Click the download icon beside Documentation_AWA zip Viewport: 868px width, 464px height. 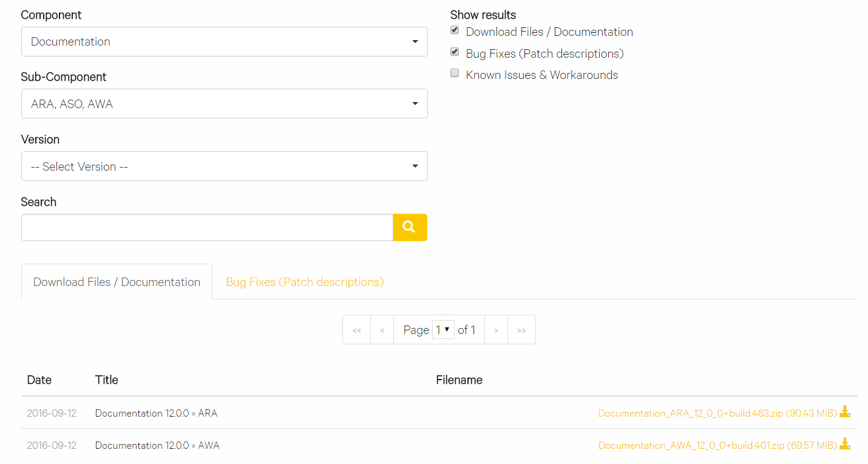coord(845,444)
